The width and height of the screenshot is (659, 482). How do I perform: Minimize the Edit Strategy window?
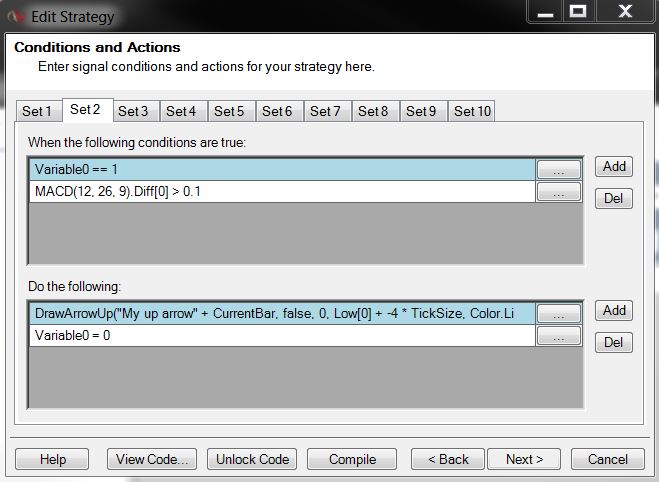pos(546,12)
